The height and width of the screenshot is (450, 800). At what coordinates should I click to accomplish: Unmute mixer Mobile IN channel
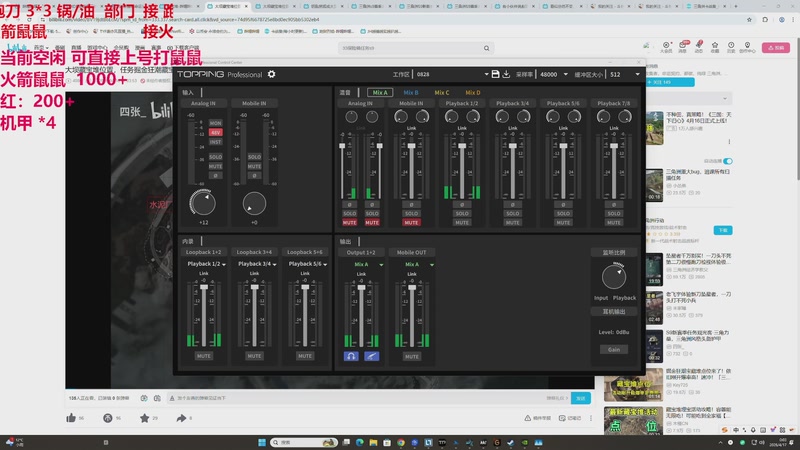[411, 222]
